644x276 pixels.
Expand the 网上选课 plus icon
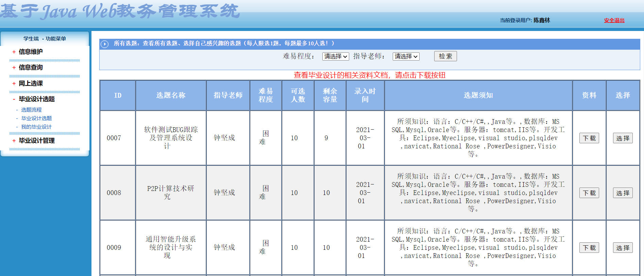14,84
